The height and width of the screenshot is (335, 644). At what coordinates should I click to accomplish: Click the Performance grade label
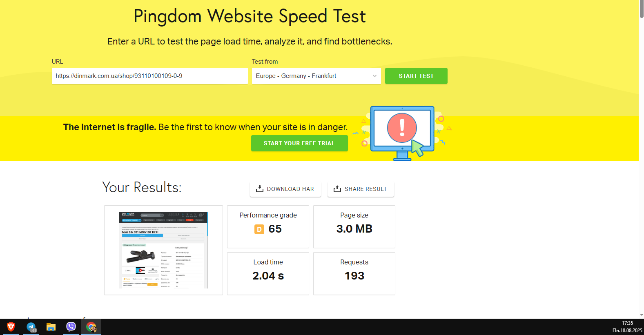(268, 215)
